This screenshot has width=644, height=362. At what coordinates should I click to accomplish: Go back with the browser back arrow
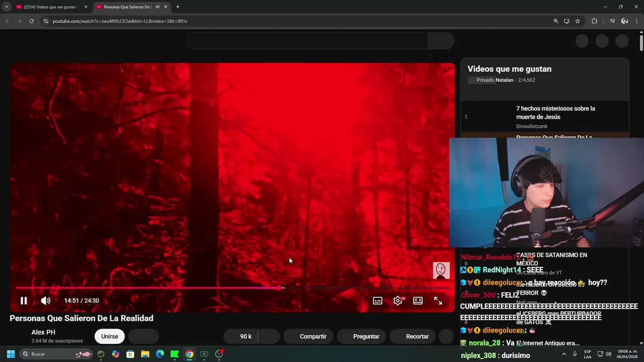7,21
